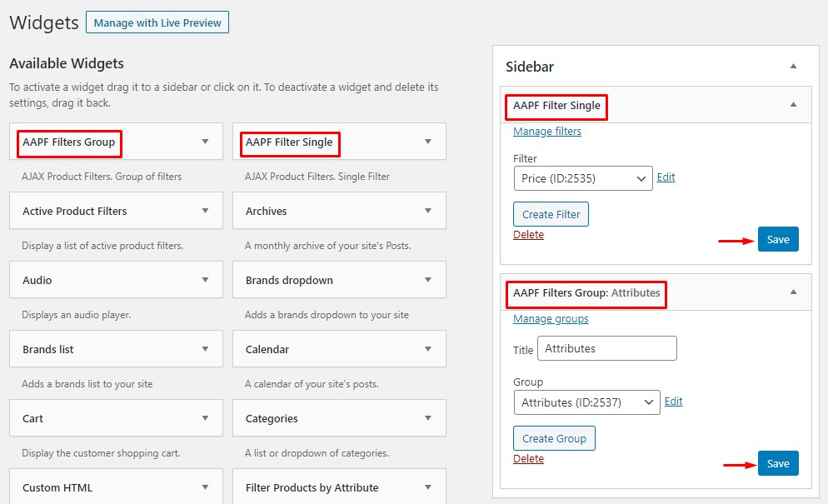Click AAPF Filter Single available widget title
The image size is (828, 504).
tap(289, 142)
